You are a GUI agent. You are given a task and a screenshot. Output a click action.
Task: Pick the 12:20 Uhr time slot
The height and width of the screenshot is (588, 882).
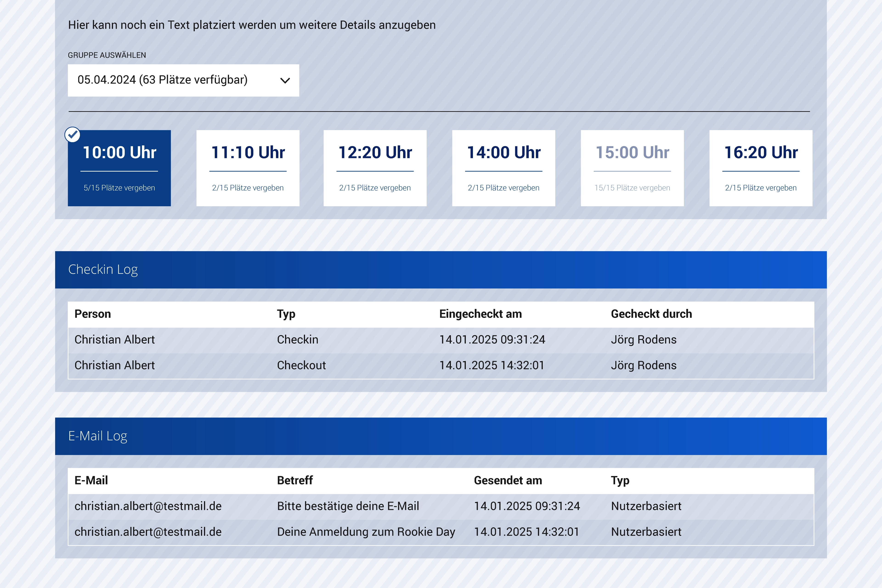[x=375, y=168]
